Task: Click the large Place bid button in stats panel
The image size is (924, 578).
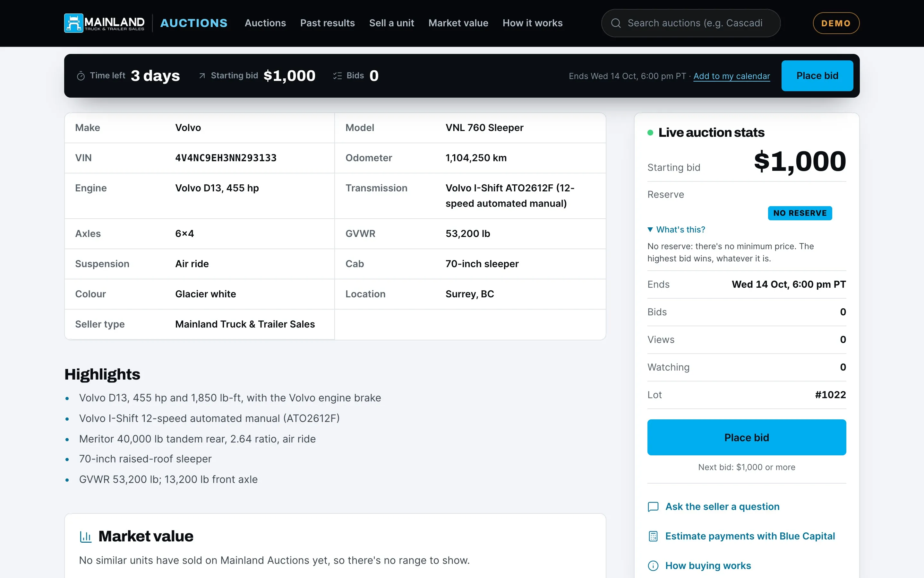Action: 747,437
